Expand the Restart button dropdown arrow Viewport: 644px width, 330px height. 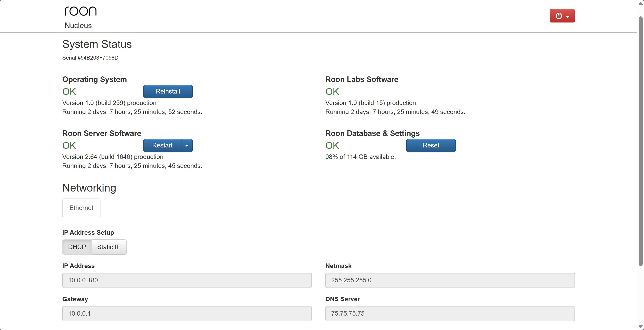pos(187,145)
